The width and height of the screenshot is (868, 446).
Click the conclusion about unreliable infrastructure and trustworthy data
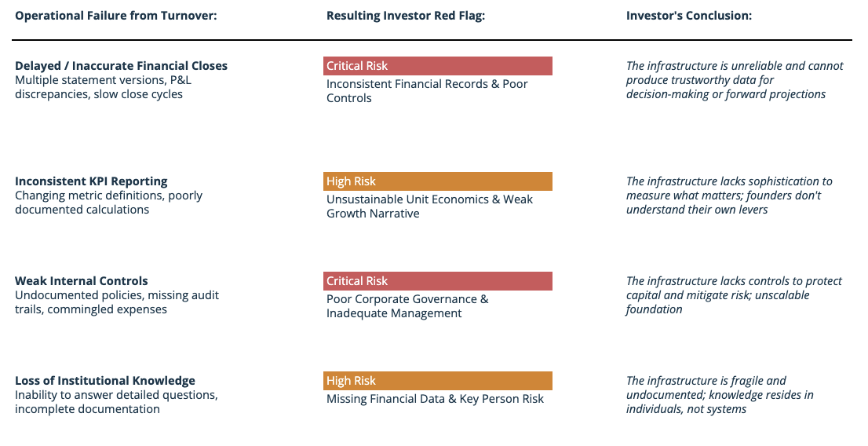click(735, 80)
